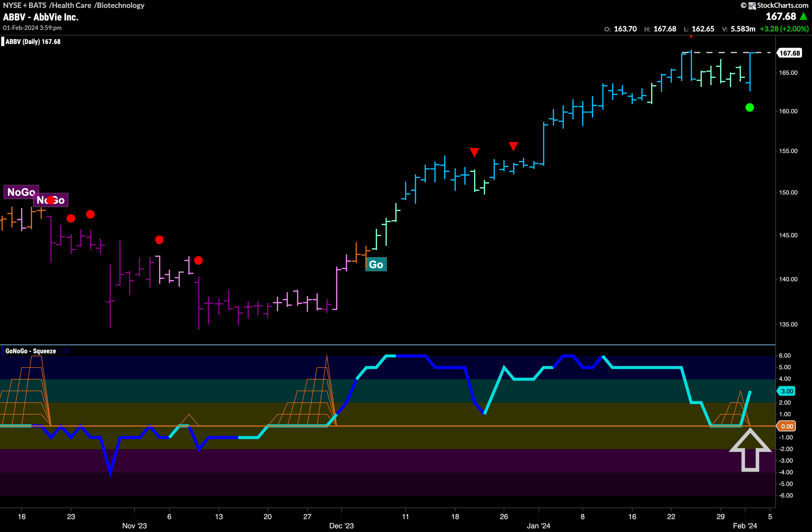The image size is (812, 532).
Task: Click the teal Go trend label
Action: click(x=376, y=264)
